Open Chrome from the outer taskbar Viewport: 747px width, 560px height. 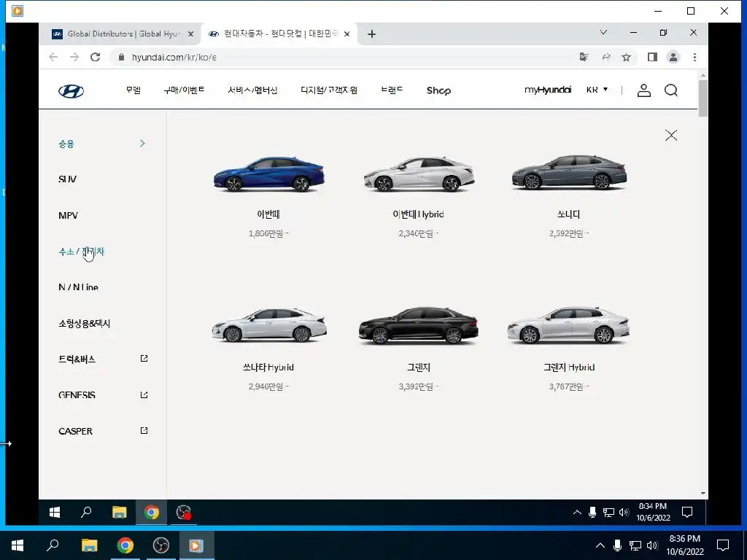coord(125,545)
